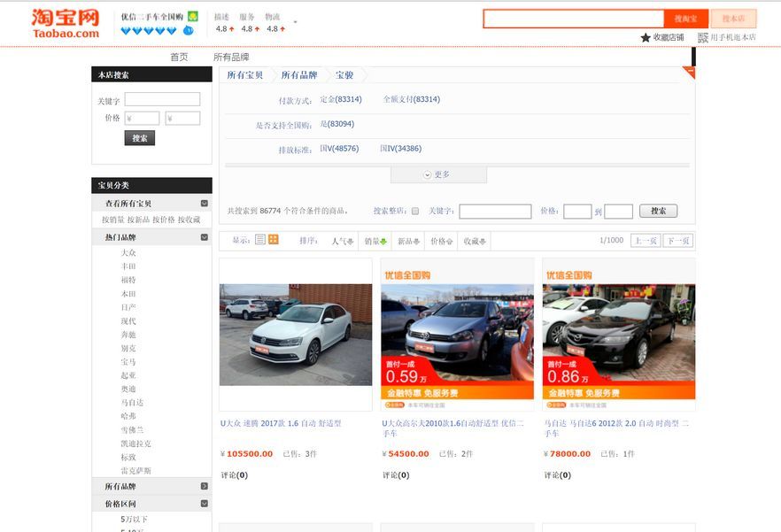
Task: Filter by 是(83094) 全国购
Action: coord(337,124)
